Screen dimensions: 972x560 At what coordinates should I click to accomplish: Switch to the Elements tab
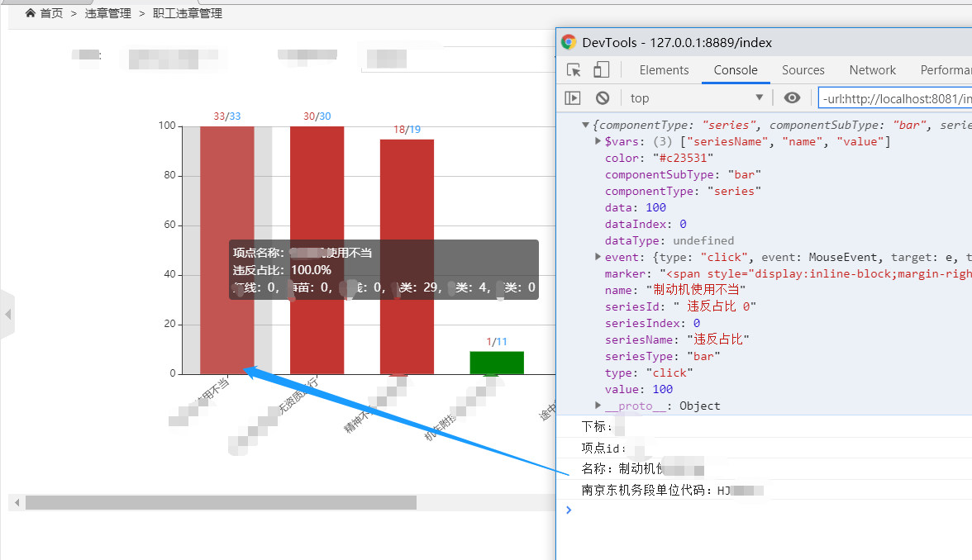[x=664, y=70]
